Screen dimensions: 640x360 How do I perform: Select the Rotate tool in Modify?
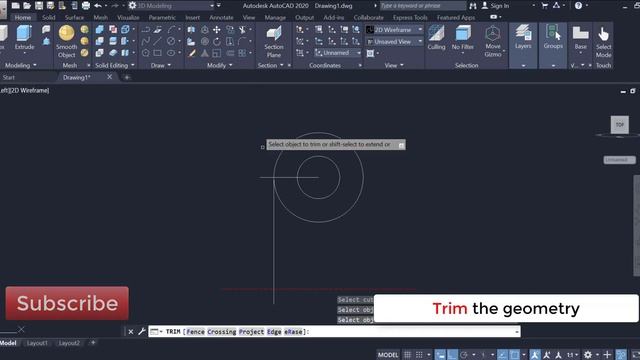[x=217, y=41]
